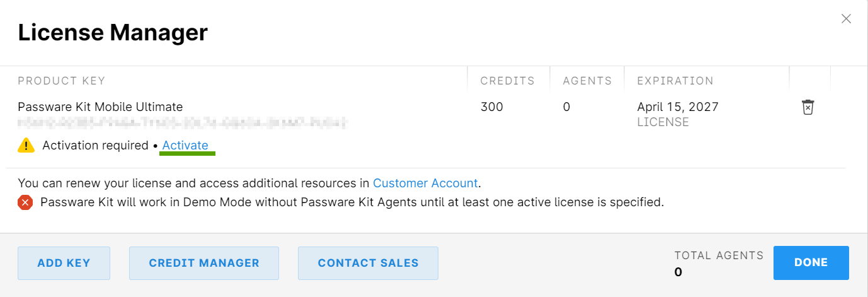
Task: Select the EXPIRATION column header
Action: tap(675, 81)
